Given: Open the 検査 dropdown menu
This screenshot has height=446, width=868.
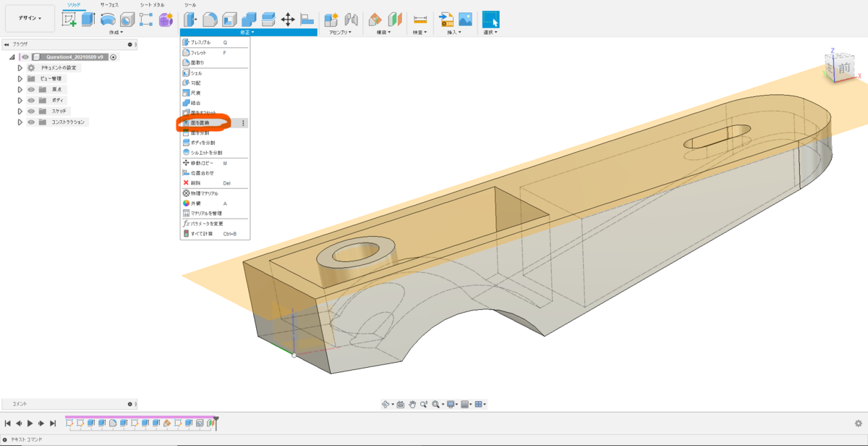Looking at the screenshot, I should click(x=420, y=33).
